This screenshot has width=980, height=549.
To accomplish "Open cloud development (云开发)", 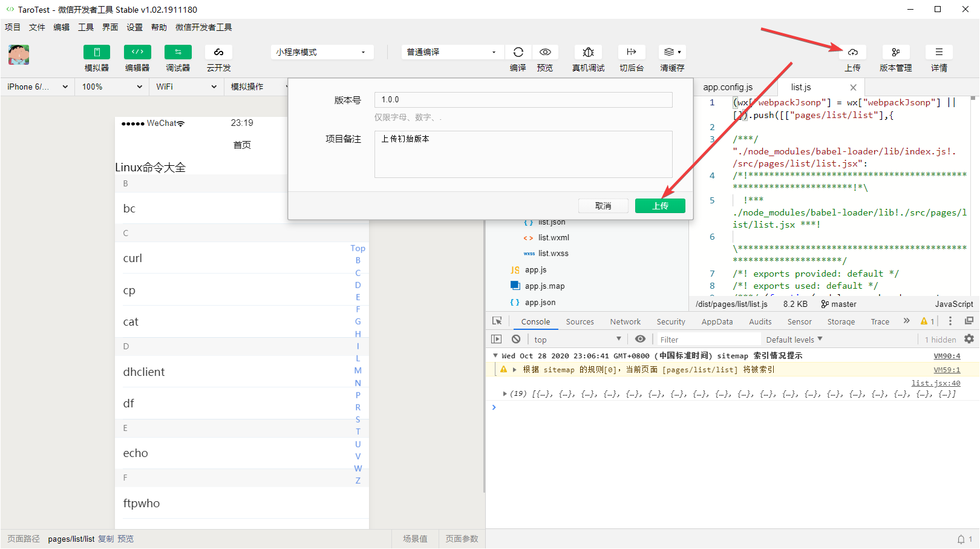I will (218, 52).
